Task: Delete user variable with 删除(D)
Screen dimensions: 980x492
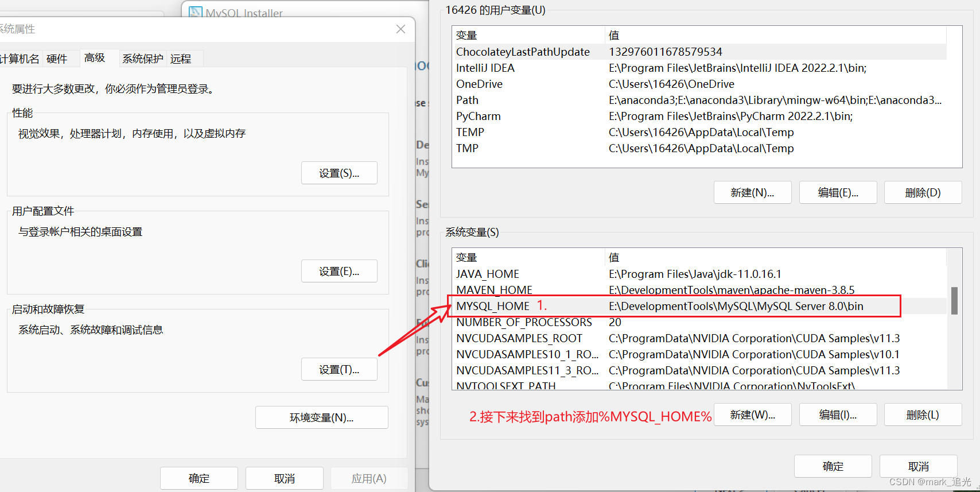Action: (923, 192)
